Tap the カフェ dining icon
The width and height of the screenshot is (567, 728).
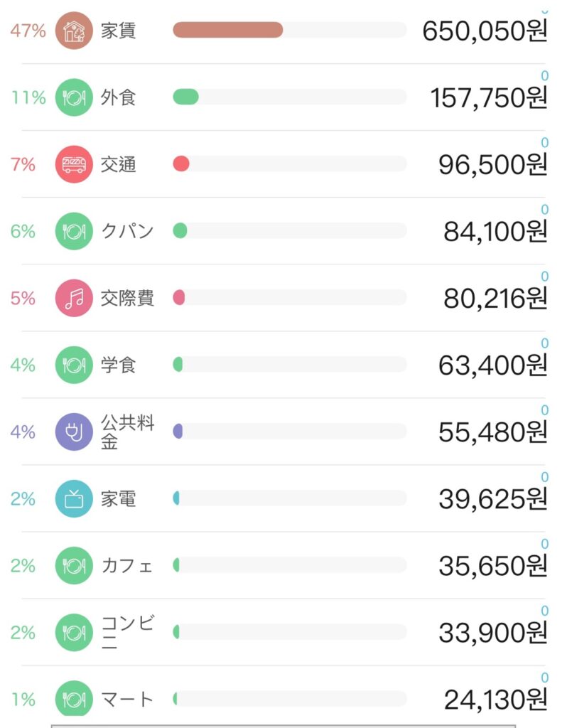point(74,565)
